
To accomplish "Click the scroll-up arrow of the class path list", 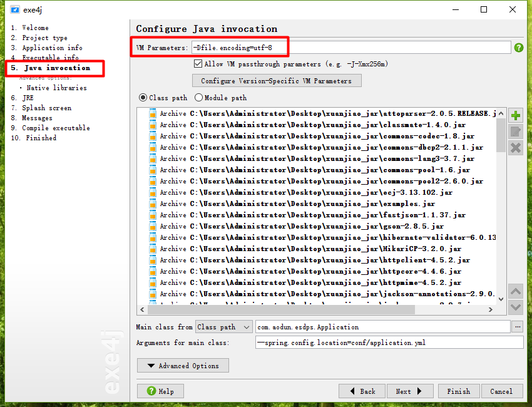I will pyautogui.click(x=501, y=113).
